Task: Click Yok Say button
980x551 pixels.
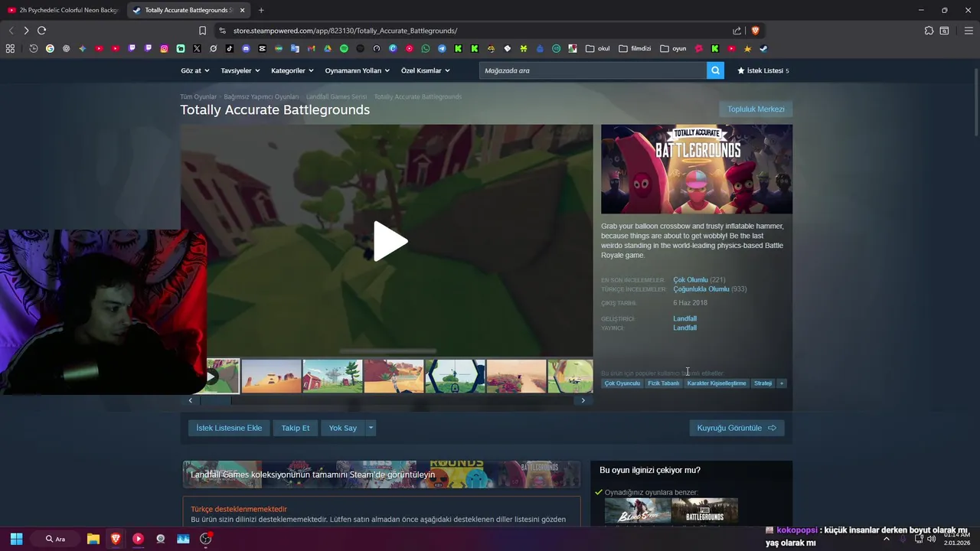Action: 343,428
